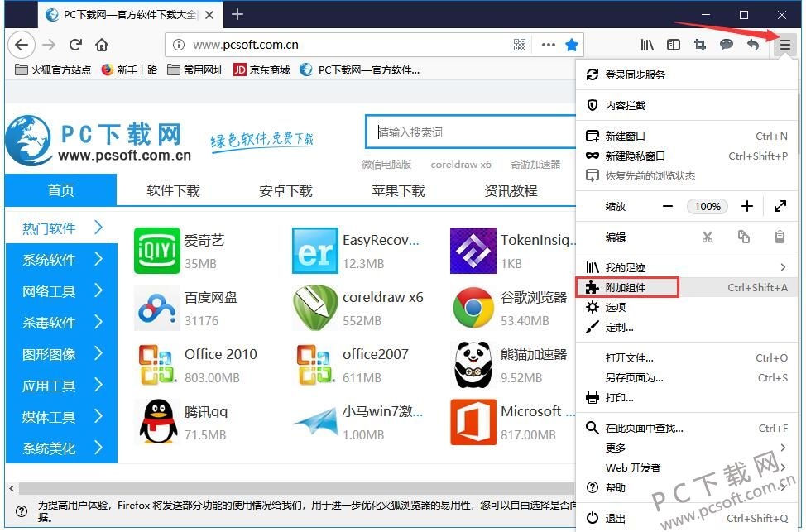Image resolution: width=806 pixels, height=532 pixels.
Task: Open the Library toolbar icon
Action: pyautogui.click(x=647, y=45)
